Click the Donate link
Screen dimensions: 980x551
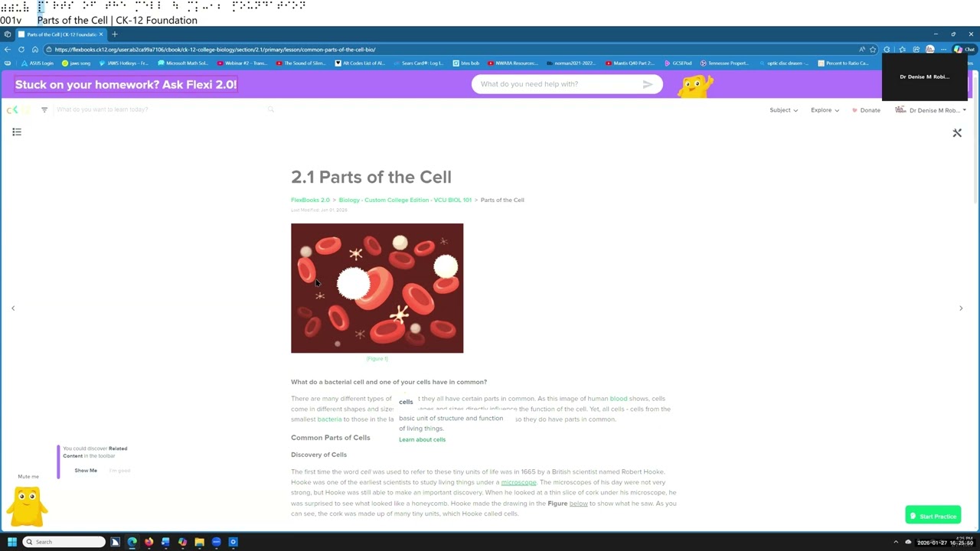click(866, 110)
